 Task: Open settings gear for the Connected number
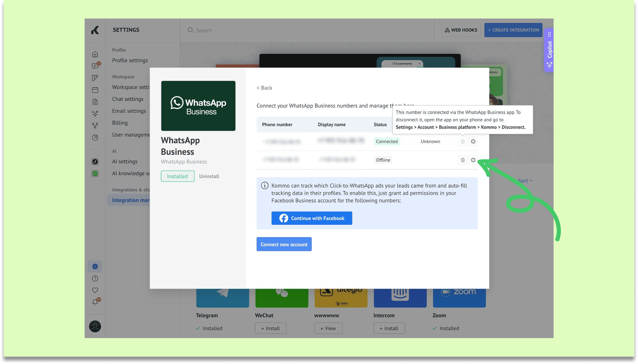pyautogui.click(x=473, y=141)
